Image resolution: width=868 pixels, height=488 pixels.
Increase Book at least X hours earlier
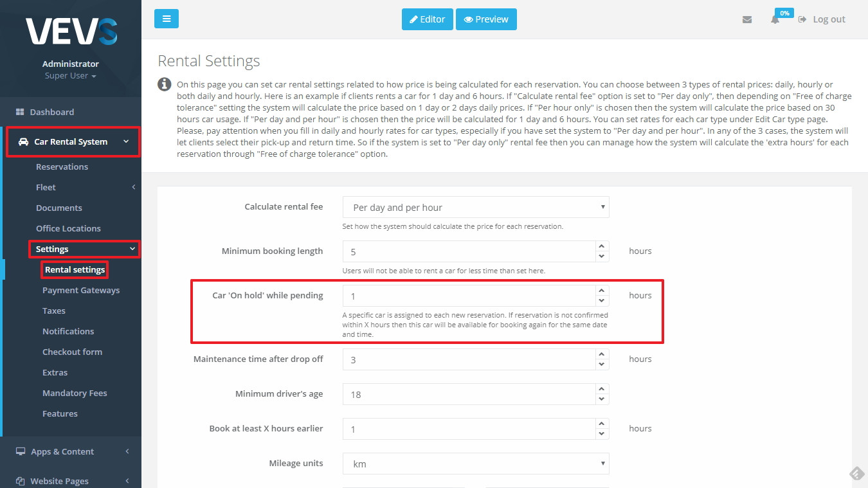(x=602, y=423)
